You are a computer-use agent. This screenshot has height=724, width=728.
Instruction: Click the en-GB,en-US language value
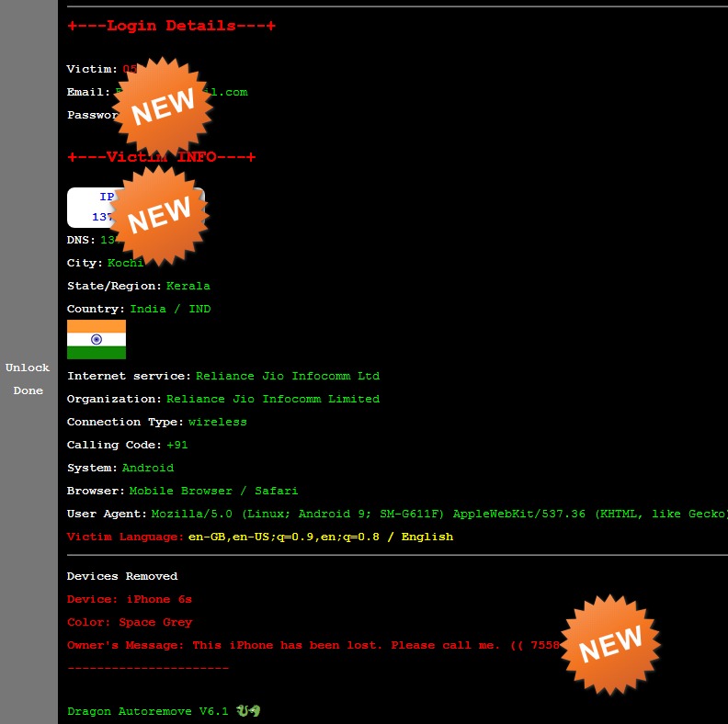pos(321,537)
